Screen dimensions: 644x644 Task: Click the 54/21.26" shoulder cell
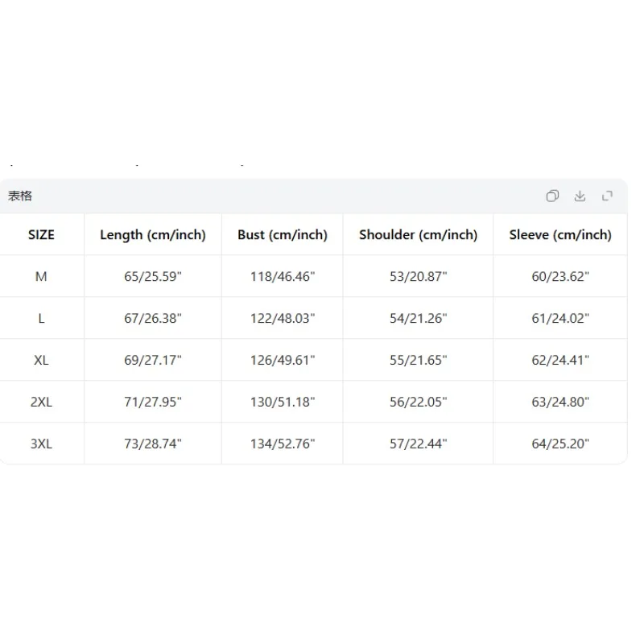tap(418, 318)
